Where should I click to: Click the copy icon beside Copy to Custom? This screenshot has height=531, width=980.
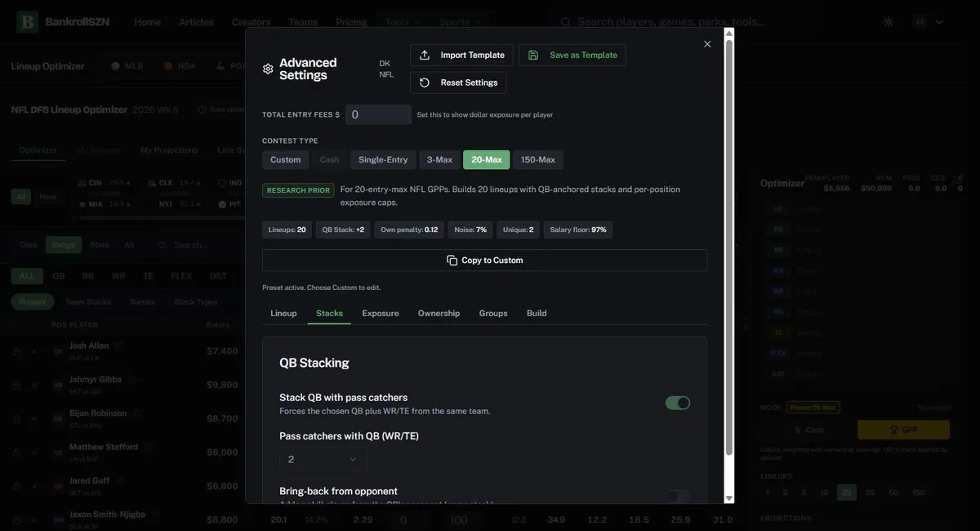452,261
